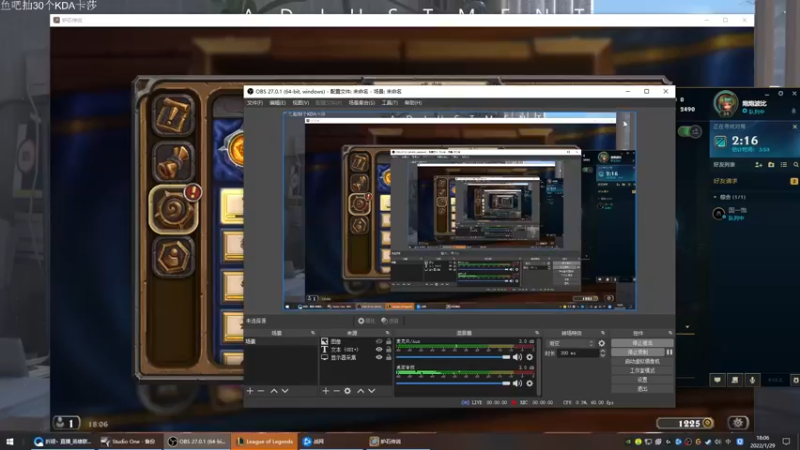Move the scene up in the Scenes list
This screenshot has height=450, width=800.
click(274, 391)
